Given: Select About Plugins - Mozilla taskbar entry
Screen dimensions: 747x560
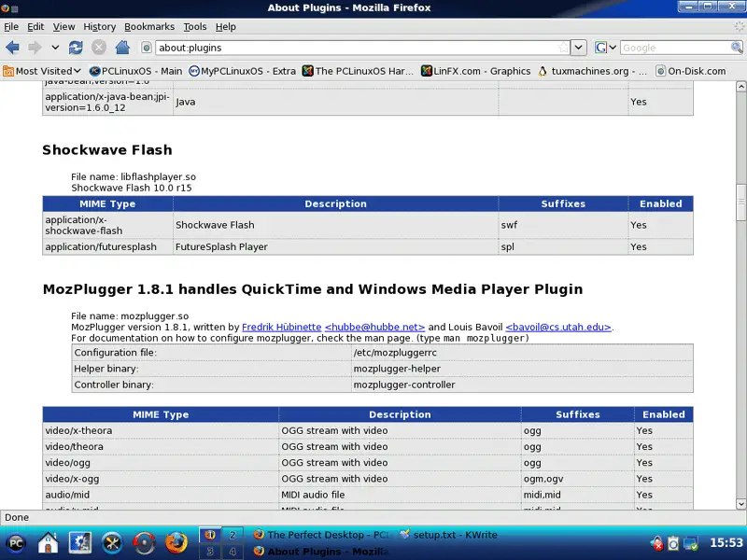Looking at the screenshot, I should click(323, 552).
